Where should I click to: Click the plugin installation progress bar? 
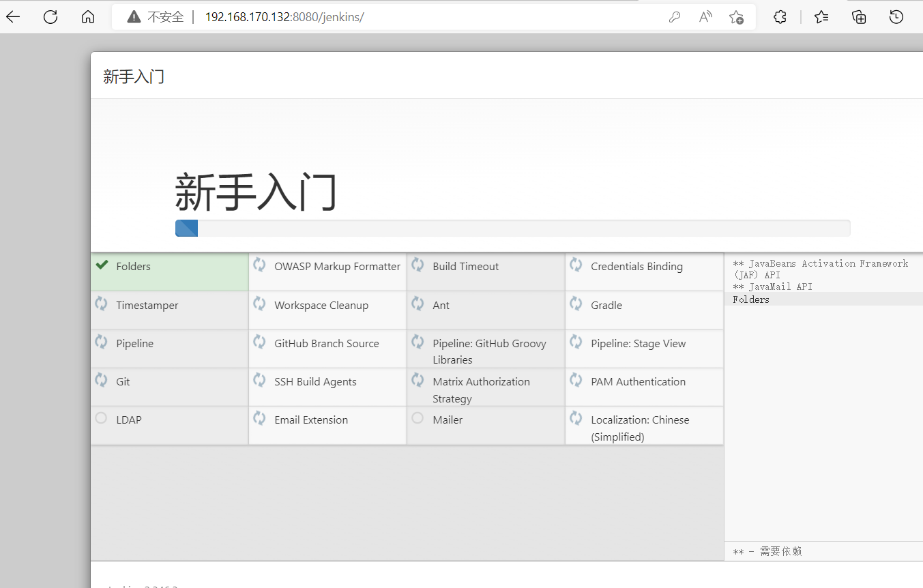click(x=512, y=229)
